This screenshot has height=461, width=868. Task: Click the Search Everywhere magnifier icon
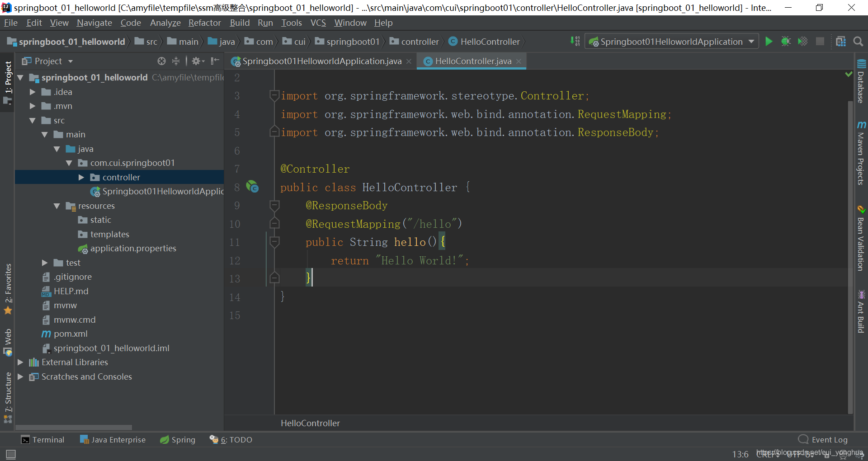pos(858,42)
